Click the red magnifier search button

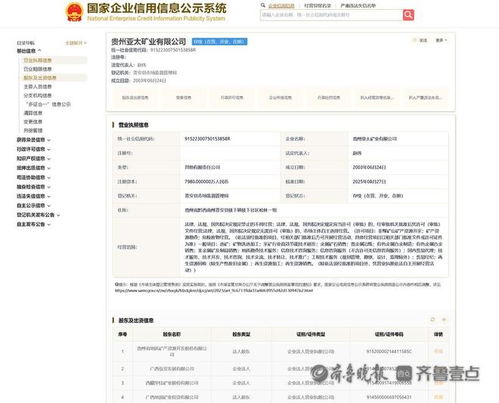tap(408, 15)
